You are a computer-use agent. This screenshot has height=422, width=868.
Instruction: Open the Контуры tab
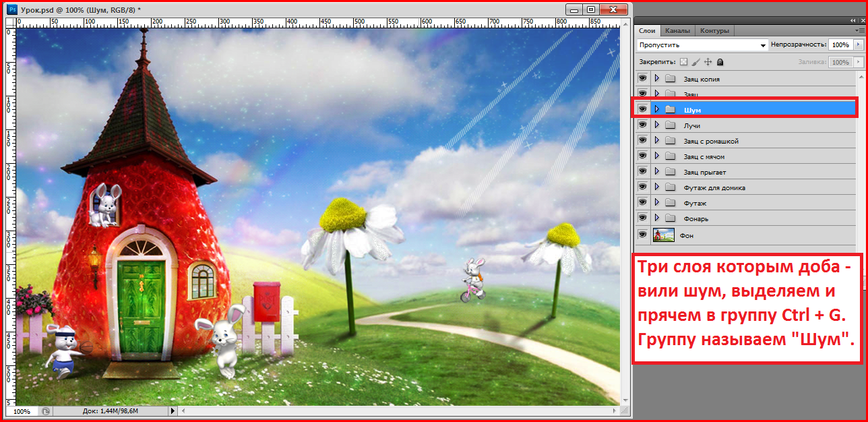coord(714,30)
